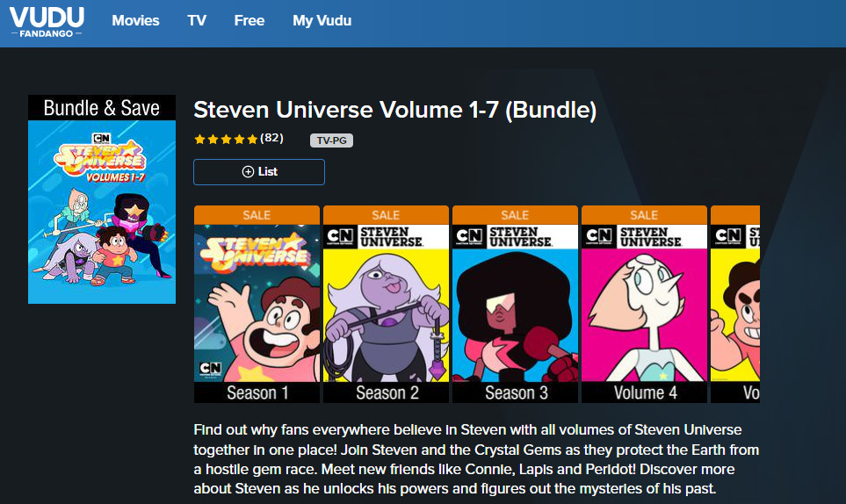Click the TV-PG rating badge
The image size is (846, 504).
coord(331,140)
